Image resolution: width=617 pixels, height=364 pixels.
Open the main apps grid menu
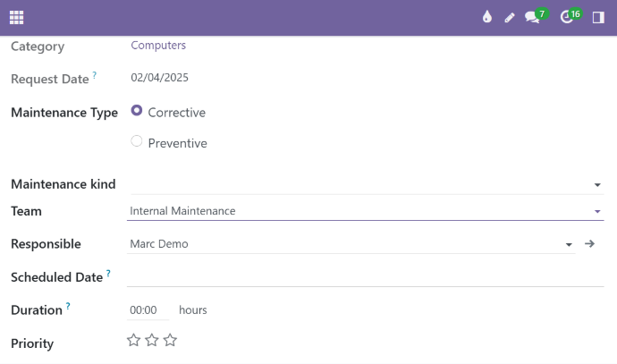(x=17, y=17)
